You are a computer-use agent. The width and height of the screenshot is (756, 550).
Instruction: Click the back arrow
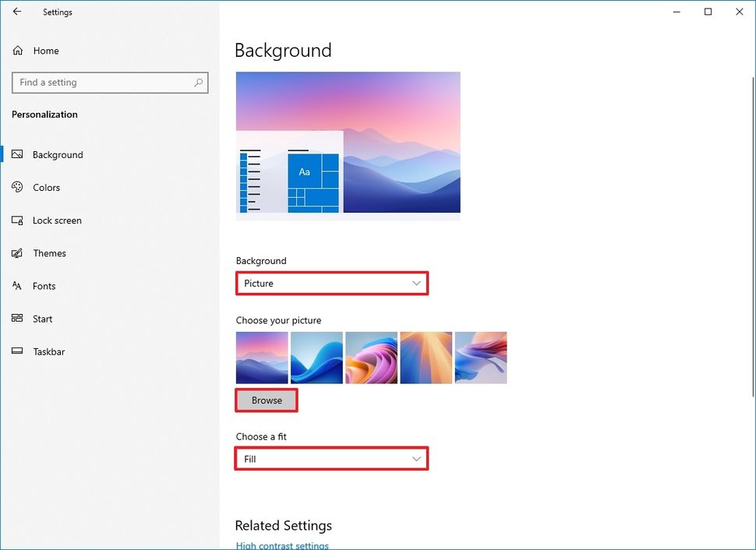tap(17, 12)
